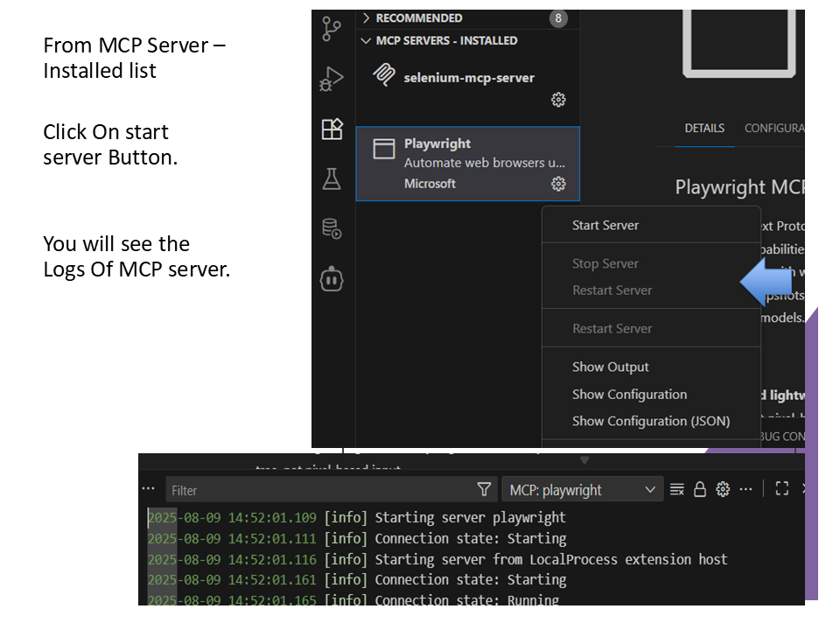Click the selenium-mcp-server paperclip icon
Image resolution: width=840 pixels, height=630 pixels.
tap(384, 75)
